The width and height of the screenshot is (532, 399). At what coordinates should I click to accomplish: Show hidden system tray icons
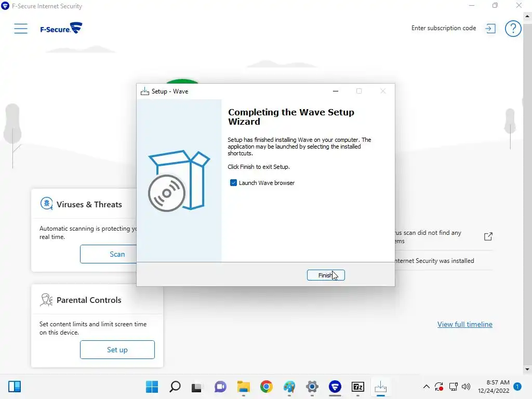(x=427, y=387)
